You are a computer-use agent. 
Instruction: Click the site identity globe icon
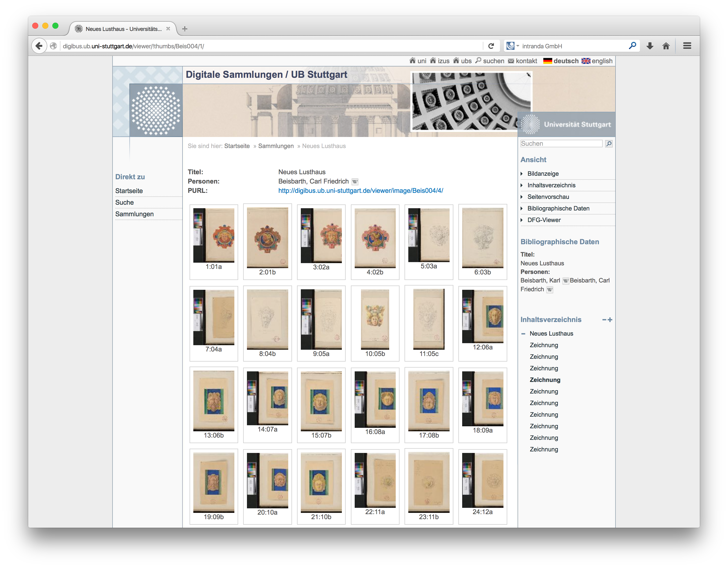click(53, 46)
